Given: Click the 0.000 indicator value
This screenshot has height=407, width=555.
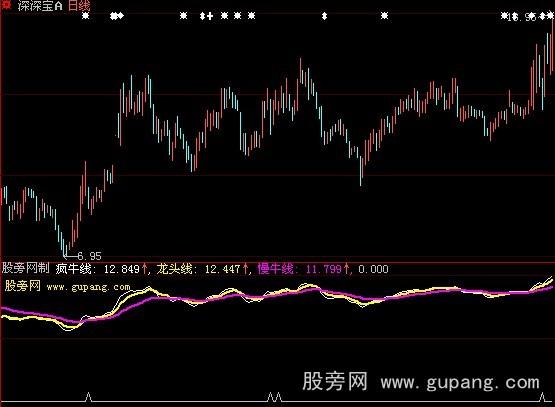Looking at the screenshot, I should pyautogui.click(x=373, y=269).
